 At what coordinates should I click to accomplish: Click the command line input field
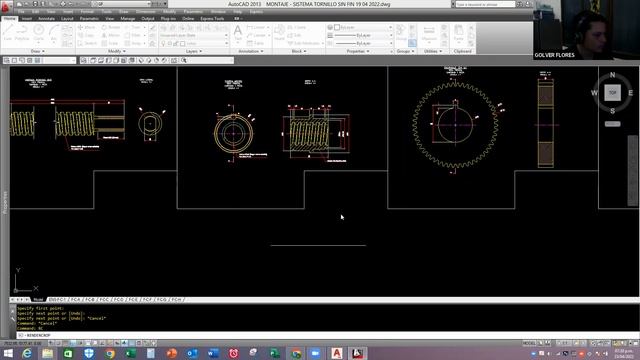[327, 335]
